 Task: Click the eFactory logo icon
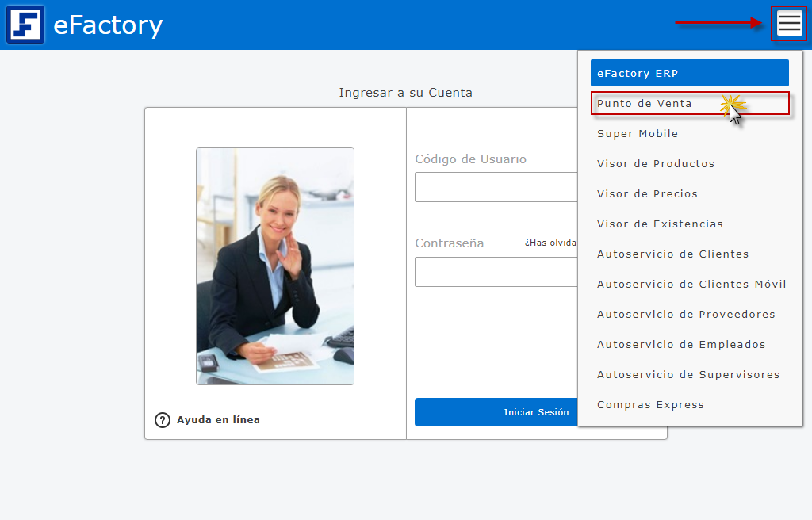point(25,25)
